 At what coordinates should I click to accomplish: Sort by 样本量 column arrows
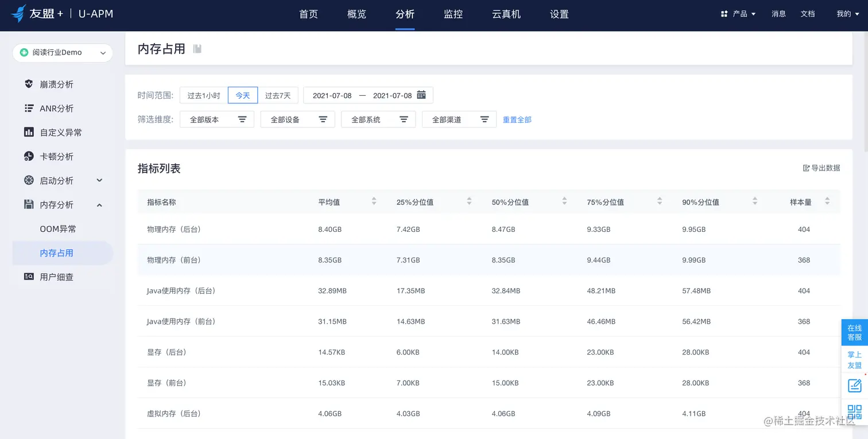coord(827,201)
